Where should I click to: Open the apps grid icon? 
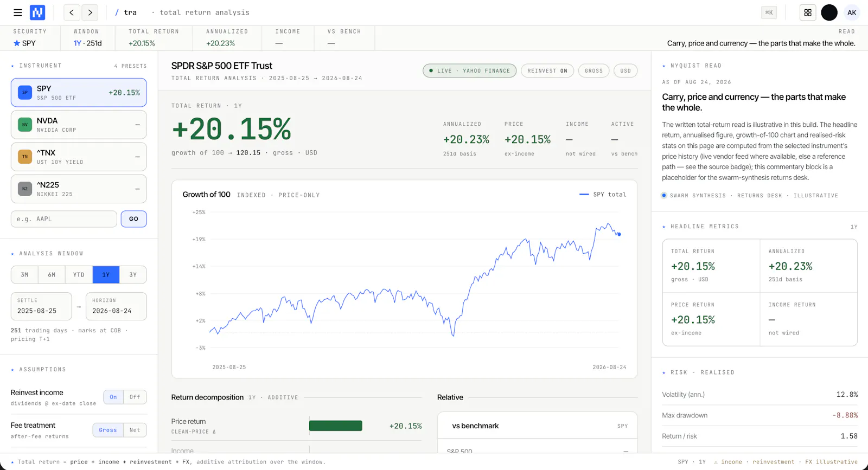coord(808,12)
